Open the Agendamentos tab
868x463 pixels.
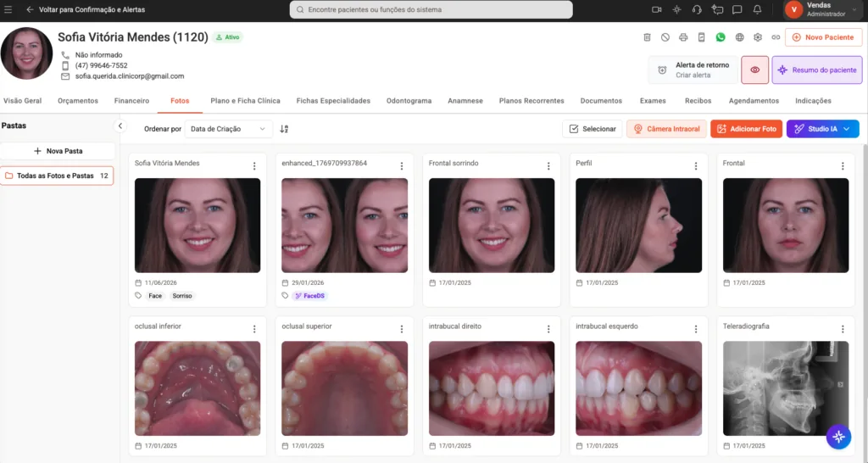click(754, 101)
